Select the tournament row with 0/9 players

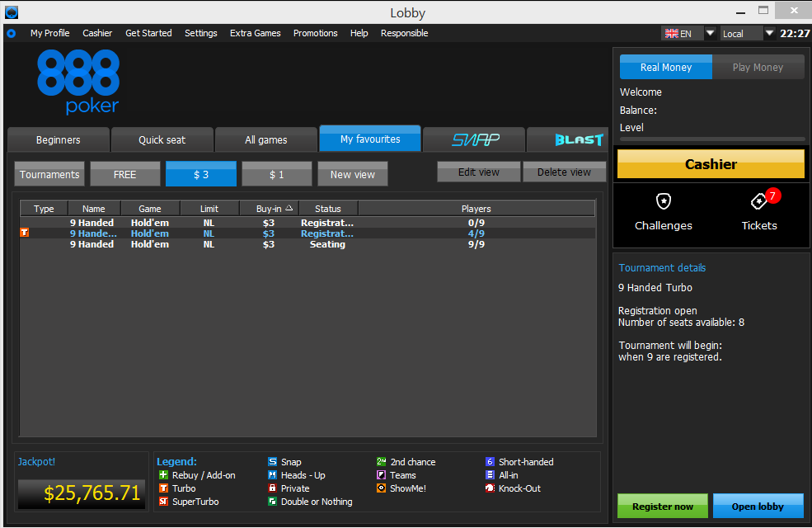coord(307,222)
